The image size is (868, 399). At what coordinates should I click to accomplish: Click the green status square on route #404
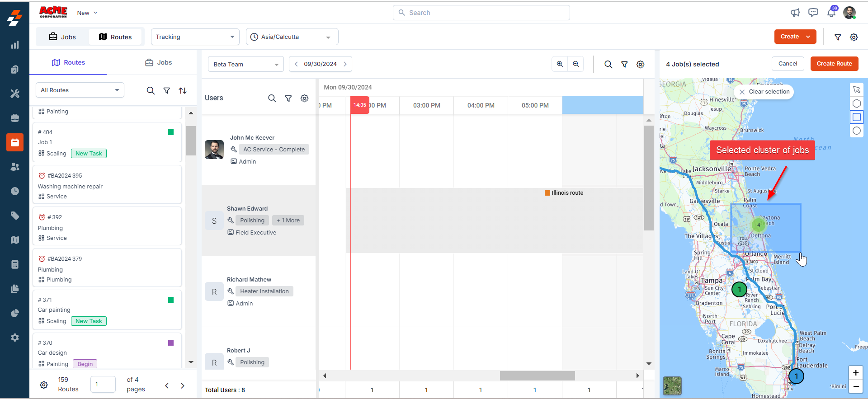[x=171, y=132]
